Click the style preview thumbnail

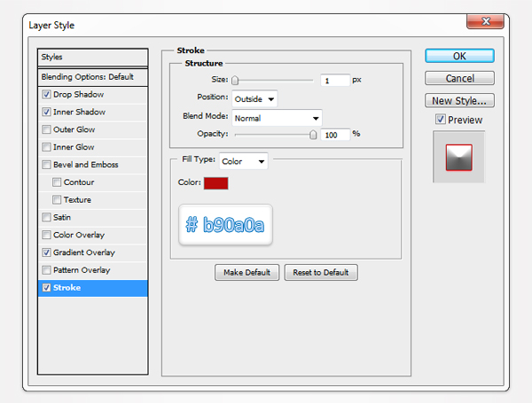(x=458, y=157)
